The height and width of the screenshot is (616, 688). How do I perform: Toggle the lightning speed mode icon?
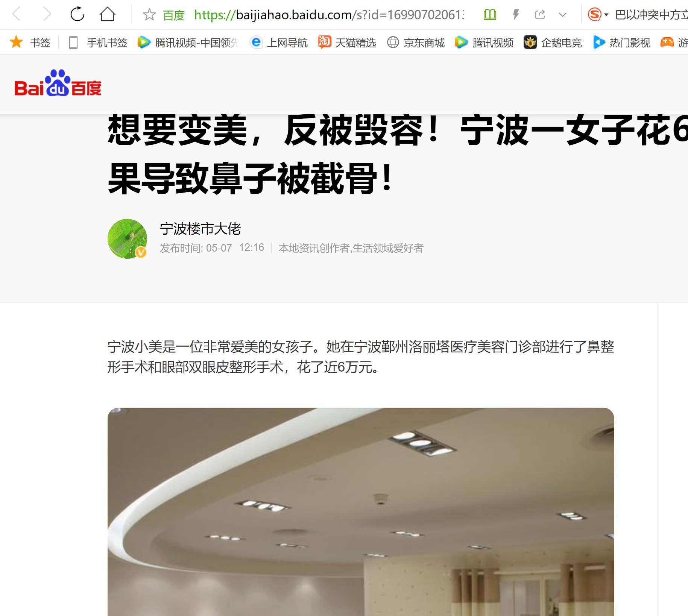516,15
